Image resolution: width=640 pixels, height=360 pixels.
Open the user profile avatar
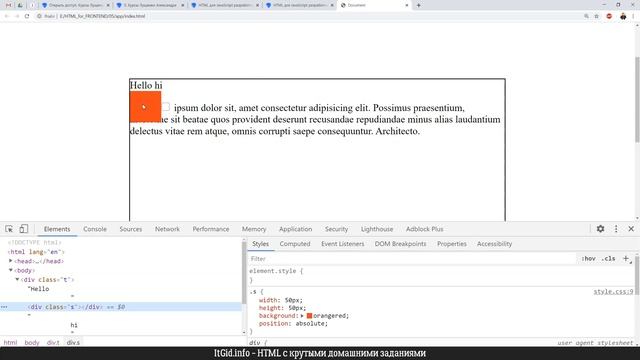(623, 16)
